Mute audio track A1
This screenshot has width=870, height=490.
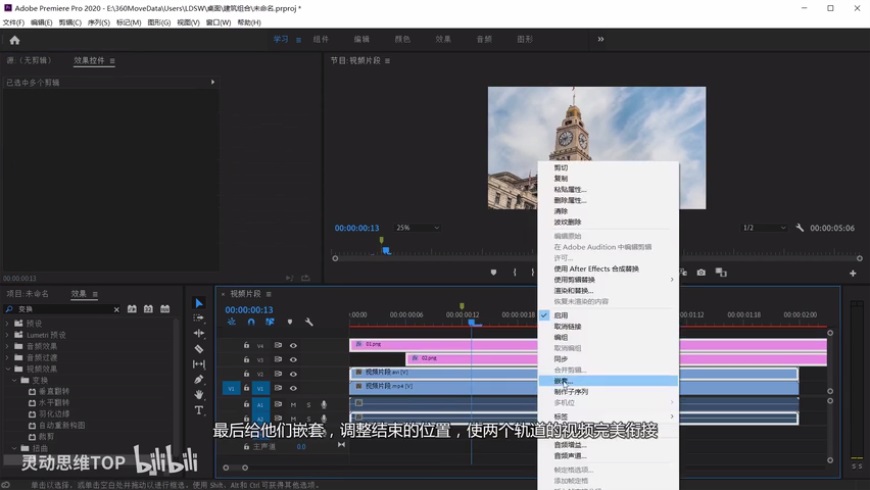click(x=293, y=405)
